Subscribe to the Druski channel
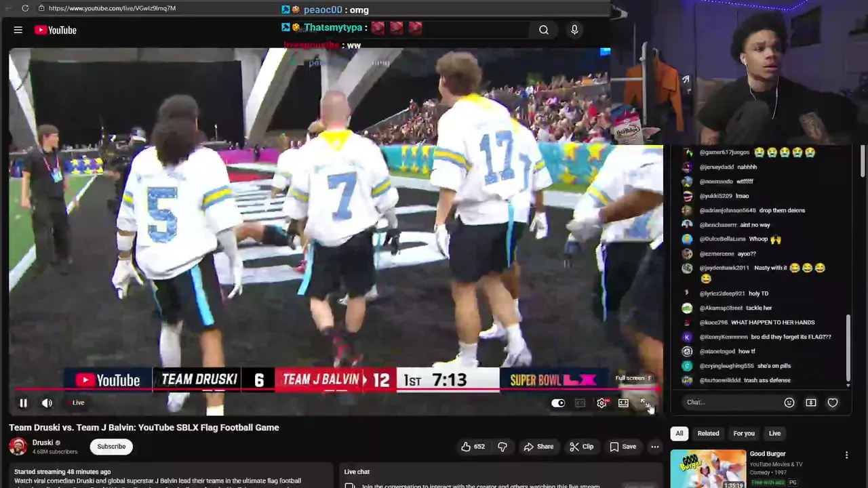The height and width of the screenshot is (488, 868). 111,447
